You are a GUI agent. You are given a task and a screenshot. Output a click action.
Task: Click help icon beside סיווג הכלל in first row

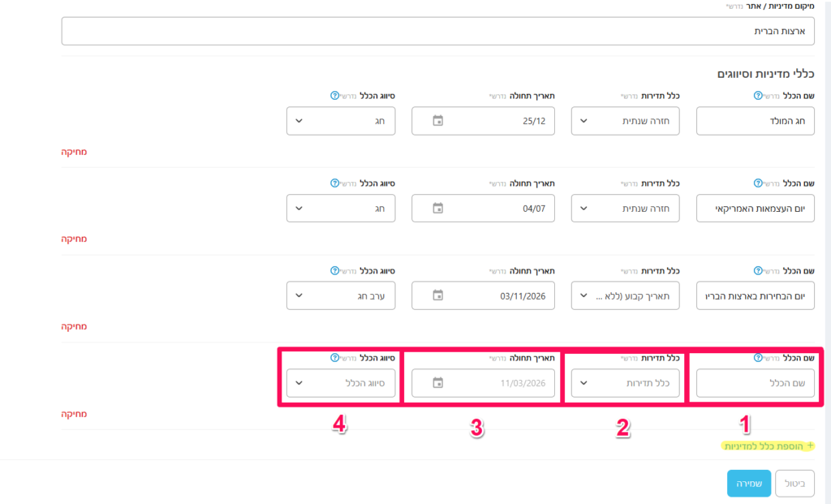334,96
